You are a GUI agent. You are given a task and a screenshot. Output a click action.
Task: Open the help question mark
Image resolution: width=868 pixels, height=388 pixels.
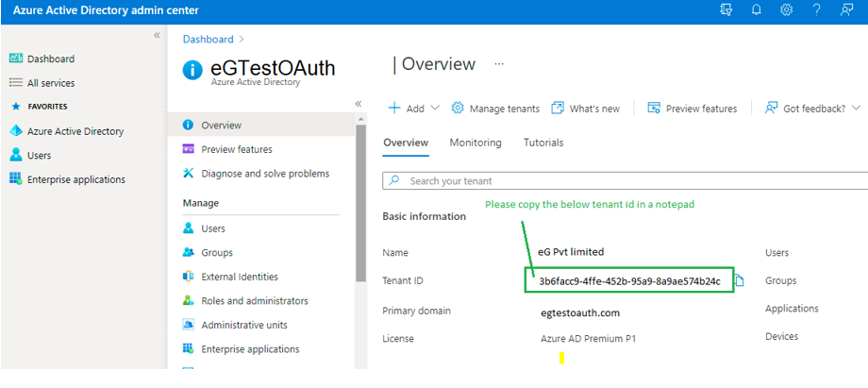pyautogui.click(x=816, y=10)
